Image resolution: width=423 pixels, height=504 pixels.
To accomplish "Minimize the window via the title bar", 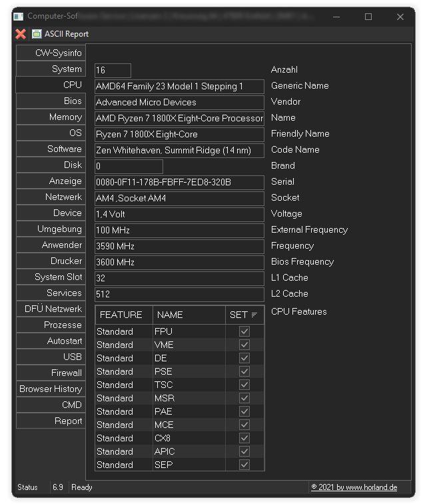I will coord(336,17).
